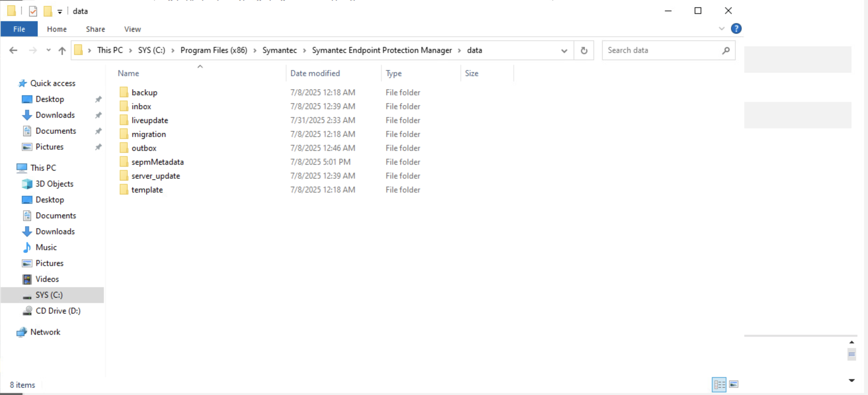Expand breadcrumb arrow after Program Files (x86)

coord(255,50)
